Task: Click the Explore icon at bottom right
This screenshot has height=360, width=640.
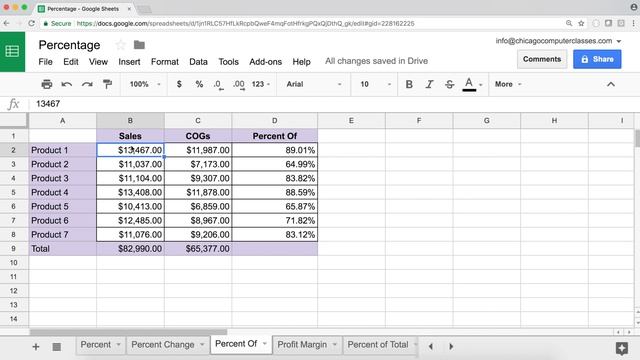Action: 622,348
